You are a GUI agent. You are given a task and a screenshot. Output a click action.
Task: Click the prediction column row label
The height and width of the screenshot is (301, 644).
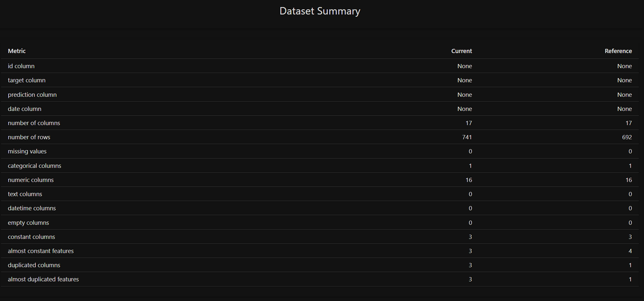[32, 95]
